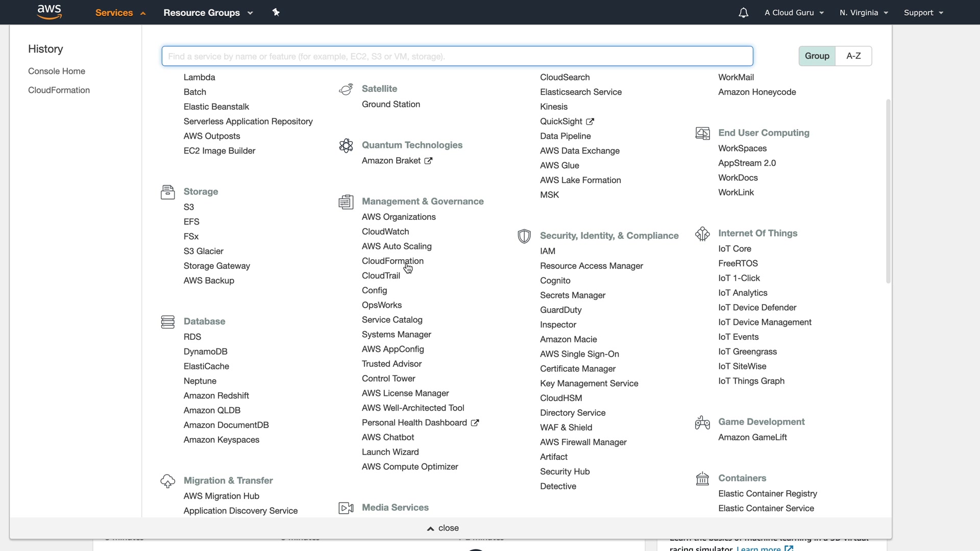Click the Game Development controller icon

pos(702,422)
